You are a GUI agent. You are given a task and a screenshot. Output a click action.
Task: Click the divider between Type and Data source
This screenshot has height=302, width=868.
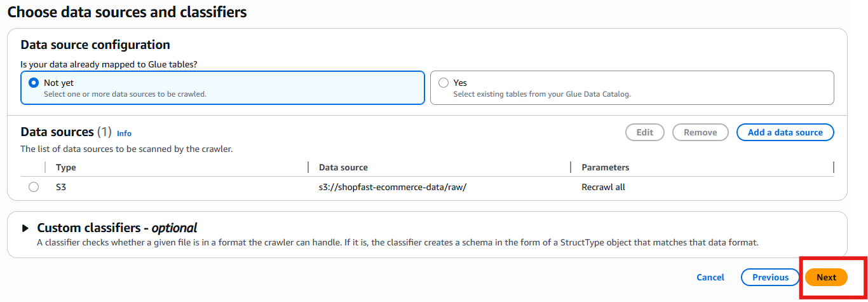(x=308, y=167)
